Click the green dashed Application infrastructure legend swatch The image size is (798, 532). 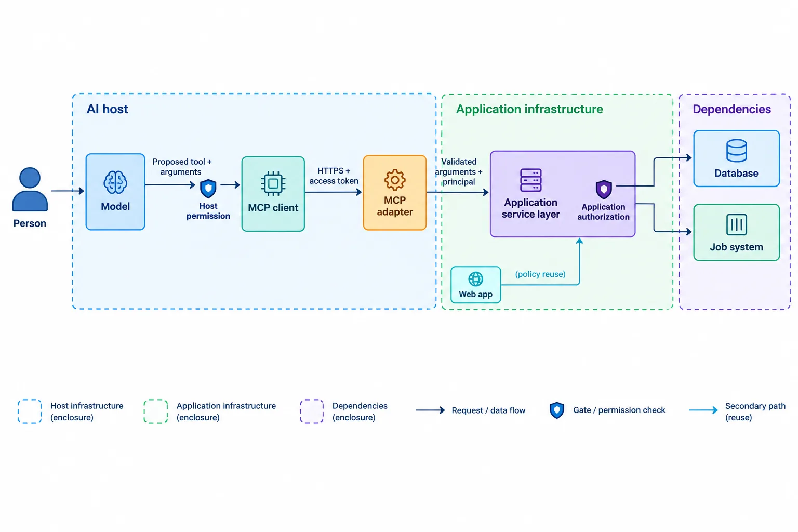[x=156, y=411]
